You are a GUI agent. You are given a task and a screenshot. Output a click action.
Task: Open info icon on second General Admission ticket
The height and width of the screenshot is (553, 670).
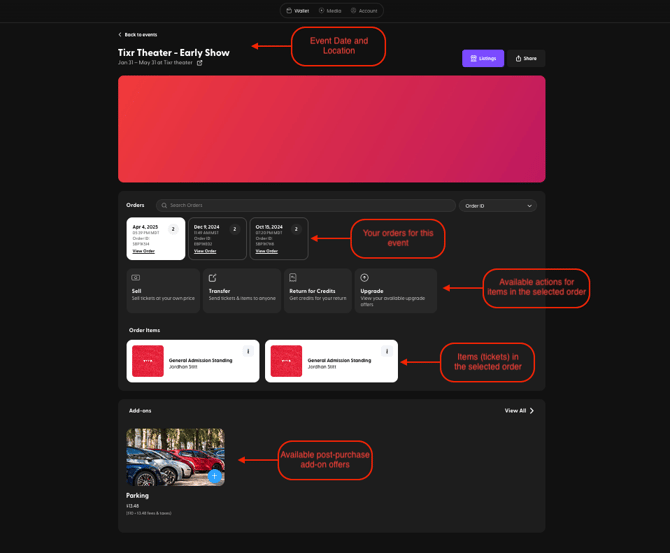tap(387, 352)
